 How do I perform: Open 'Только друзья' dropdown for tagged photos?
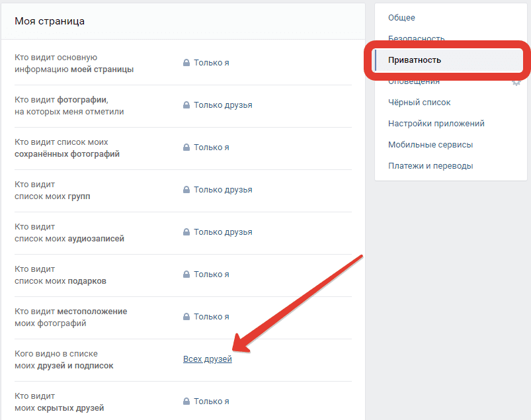coord(222,105)
